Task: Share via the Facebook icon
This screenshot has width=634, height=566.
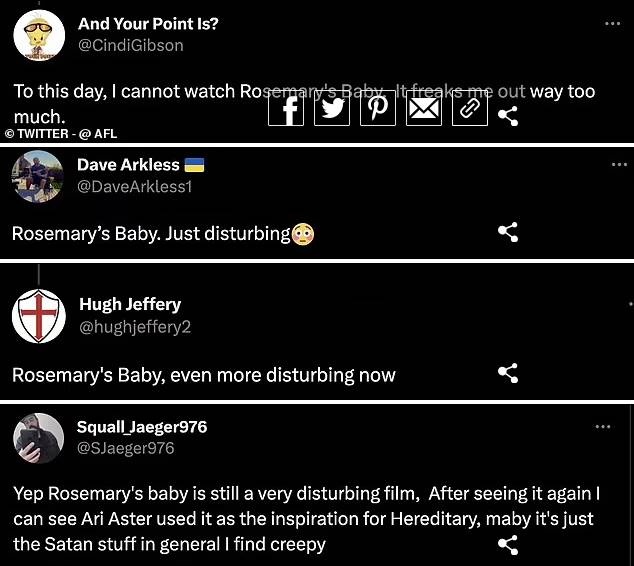Action: (x=286, y=108)
